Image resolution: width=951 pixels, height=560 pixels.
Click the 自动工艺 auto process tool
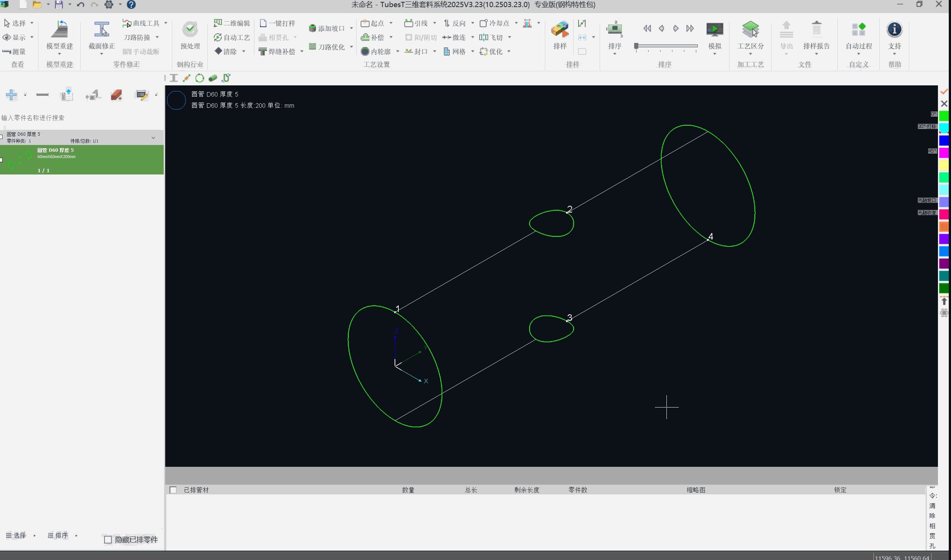pos(232,37)
